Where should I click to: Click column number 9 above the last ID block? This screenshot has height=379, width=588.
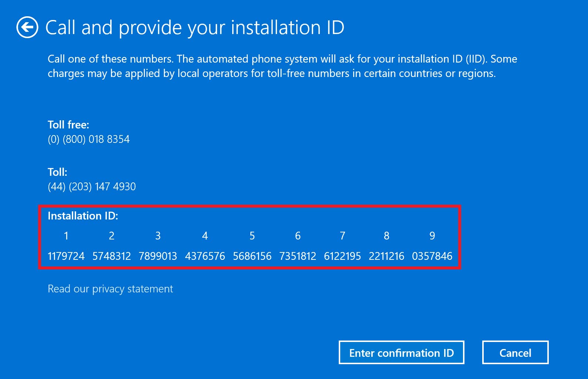pos(432,236)
